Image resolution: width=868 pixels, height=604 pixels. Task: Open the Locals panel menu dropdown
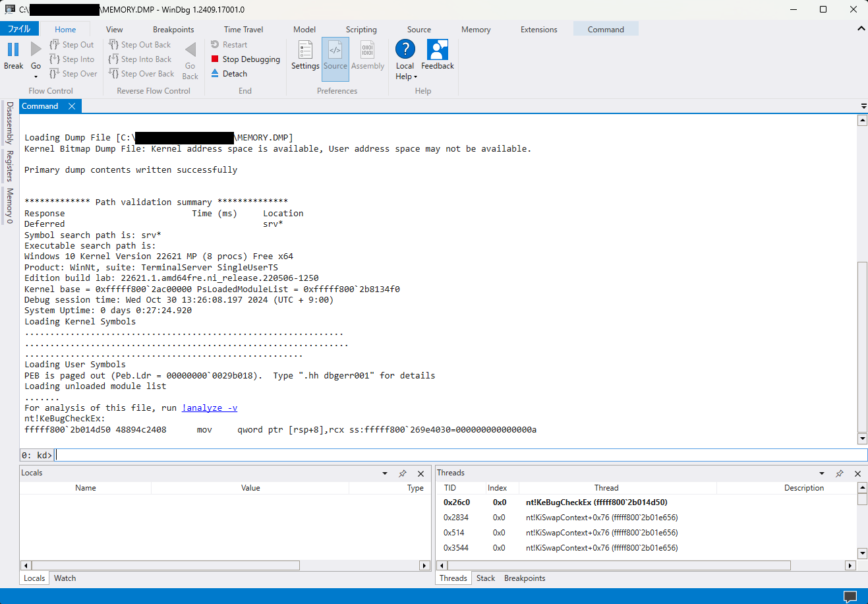[384, 473]
